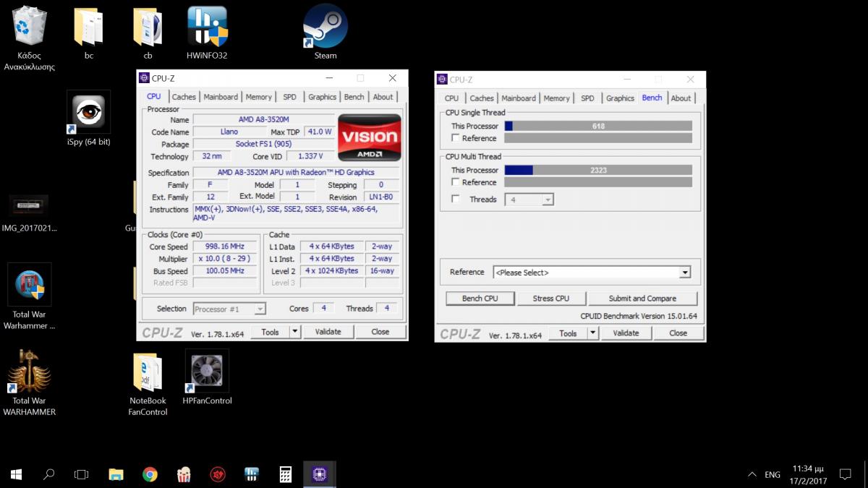Click the processor Name field AMD A8-3520M
This screenshot has width=868, height=488.
264,119
